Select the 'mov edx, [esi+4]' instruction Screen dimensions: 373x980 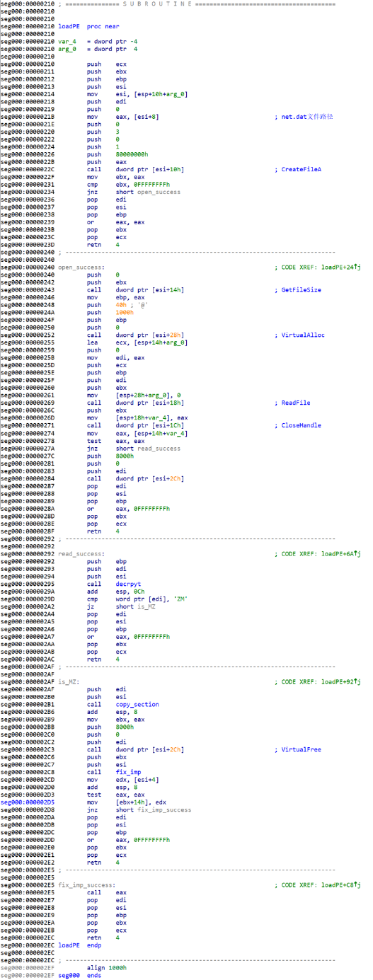122,779
